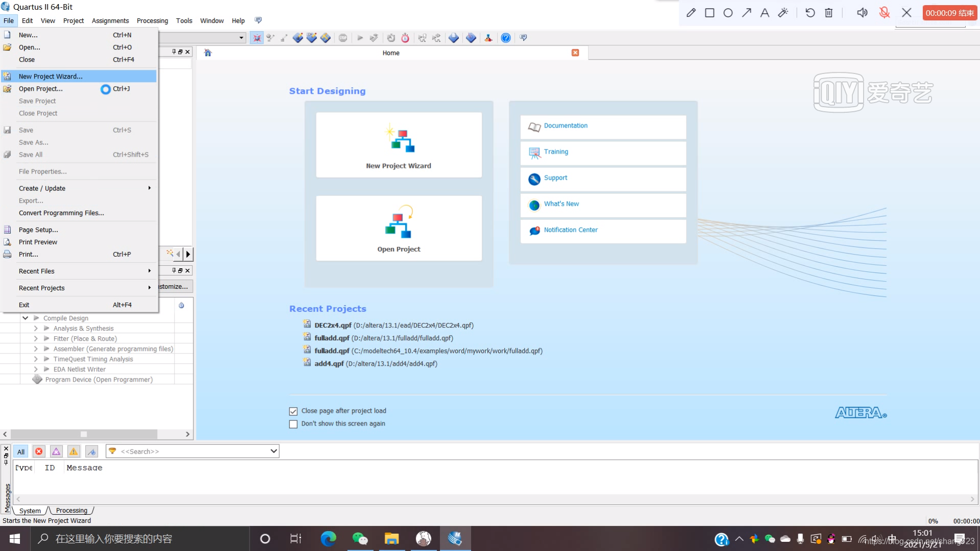980x551 pixels.
Task: Show error messages filter icon
Action: coord(39,452)
